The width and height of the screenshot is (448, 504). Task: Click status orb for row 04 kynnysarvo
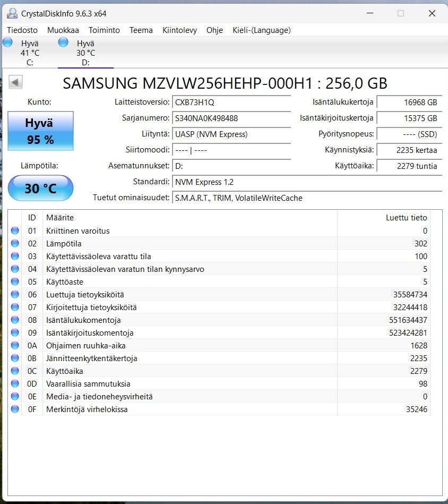pos(15,269)
